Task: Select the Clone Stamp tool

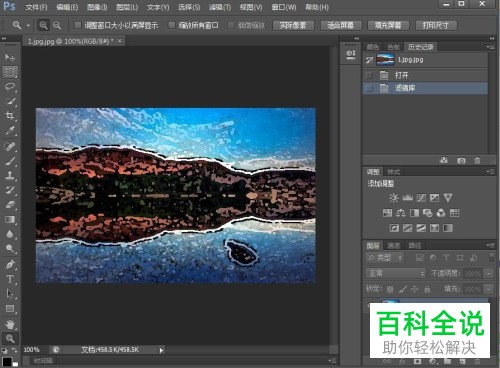Action: tap(10, 176)
